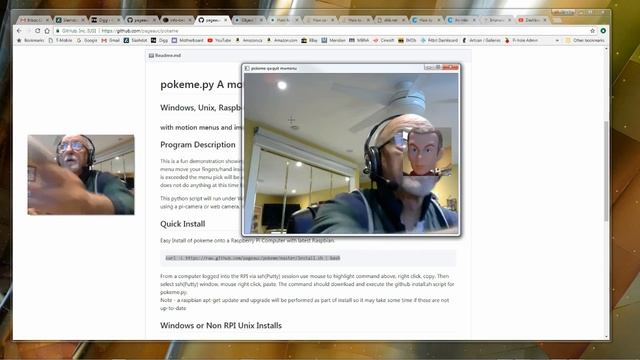Open the Slashdot bookmark

[x=136, y=40]
